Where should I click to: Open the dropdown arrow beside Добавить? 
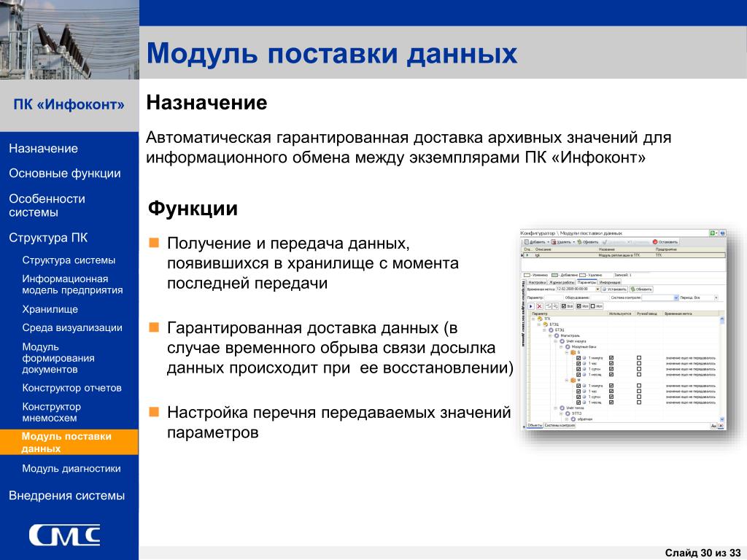tap(548, 242)
